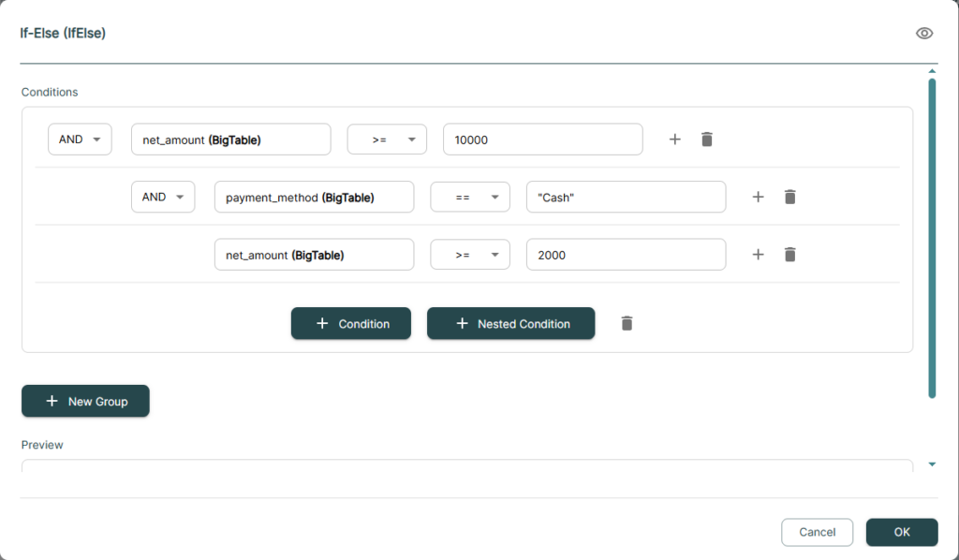Remove the net_amount >= 2000 condition

(x=789, y=255)
